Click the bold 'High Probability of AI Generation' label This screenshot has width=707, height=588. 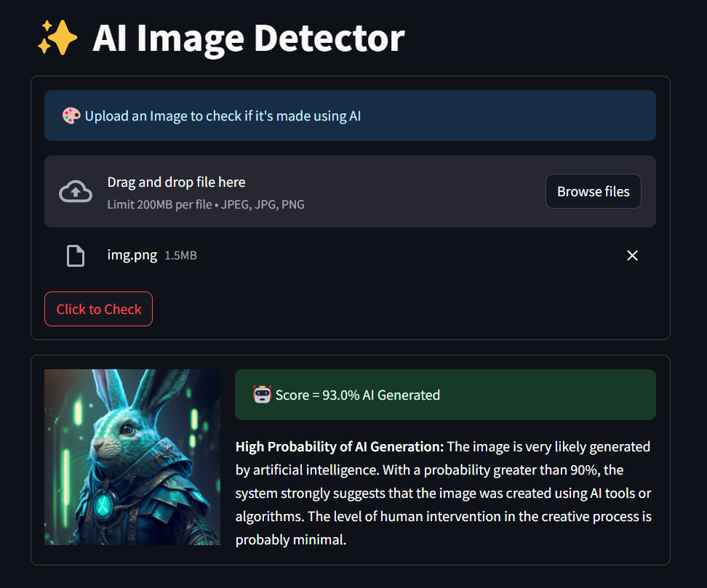[x=339, y=446]
